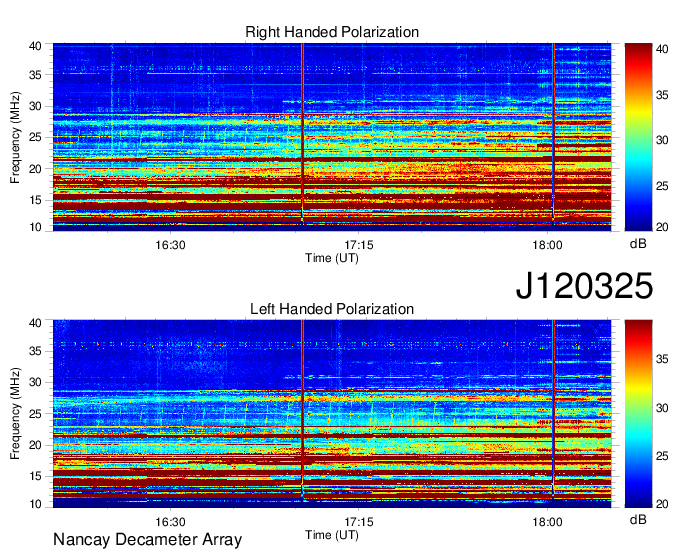The height and width of the screenshot is (552, 680).
Task: Click the 40 dB tick on Right Handed colorbar
Action: (662, 49)
